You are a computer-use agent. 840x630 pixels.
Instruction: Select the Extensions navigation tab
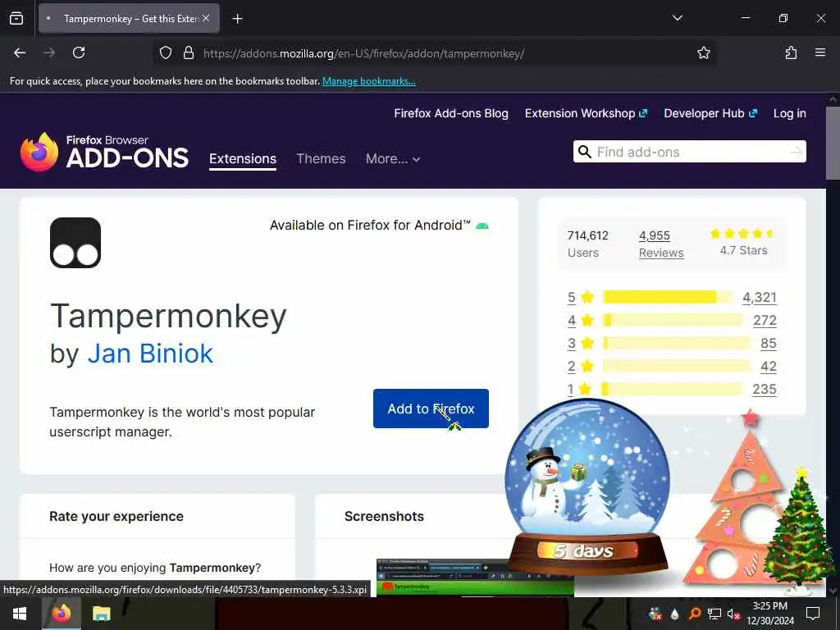pyautogui.click(x=243, y=159)
